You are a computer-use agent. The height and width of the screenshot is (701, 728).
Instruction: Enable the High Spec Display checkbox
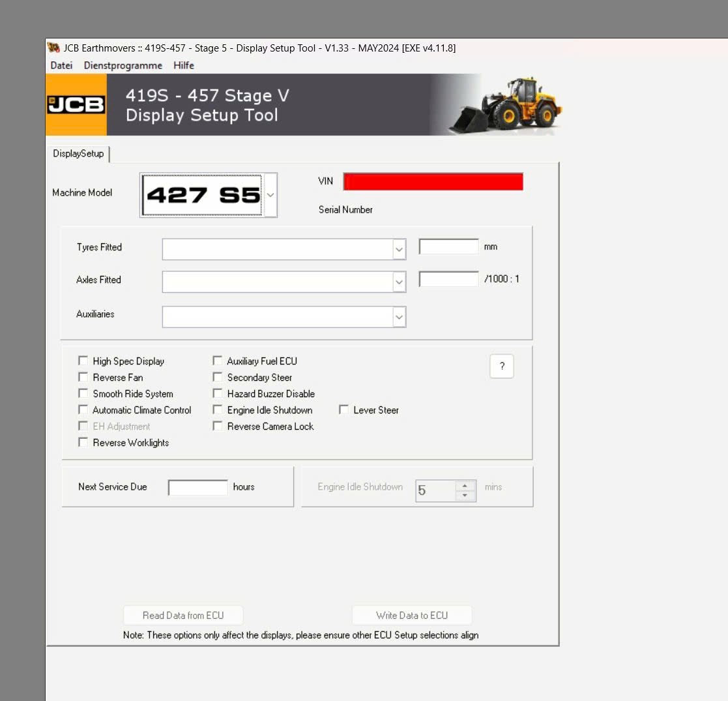click(83, 360)
